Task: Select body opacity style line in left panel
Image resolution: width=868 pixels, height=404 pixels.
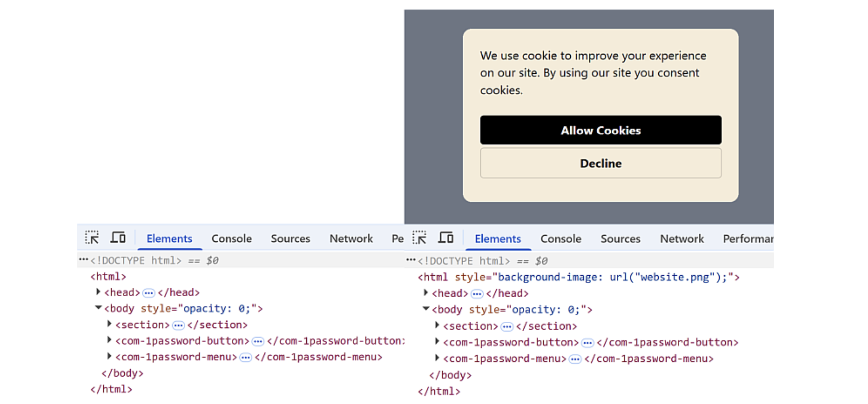Action: pos(183,309)
